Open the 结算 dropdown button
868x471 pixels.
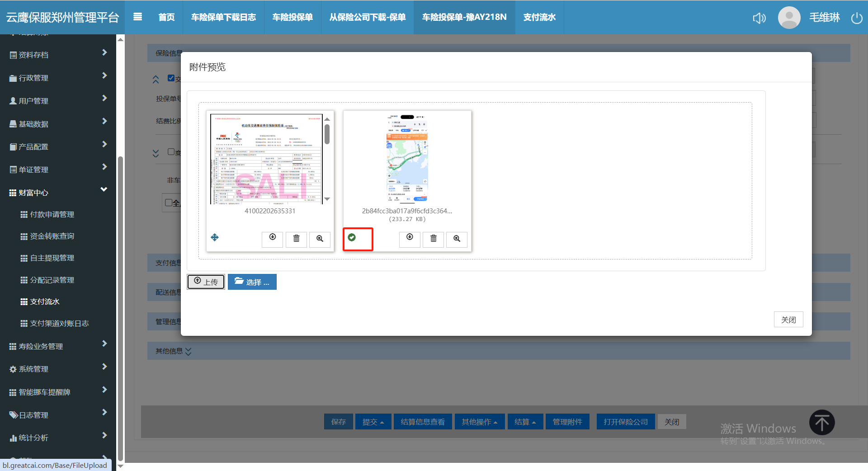tap(525, 422)
